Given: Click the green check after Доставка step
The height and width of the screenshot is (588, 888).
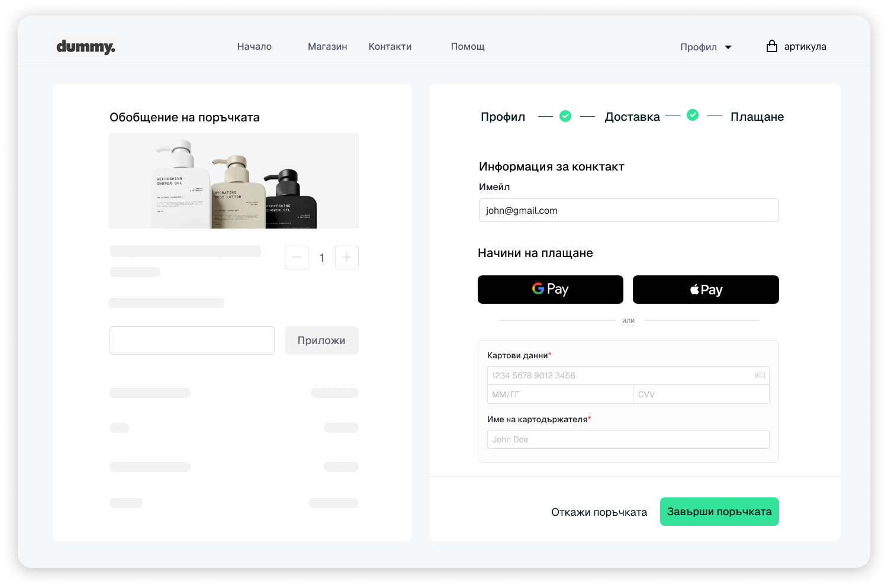Looking at the screenshot, I should 693,115.
